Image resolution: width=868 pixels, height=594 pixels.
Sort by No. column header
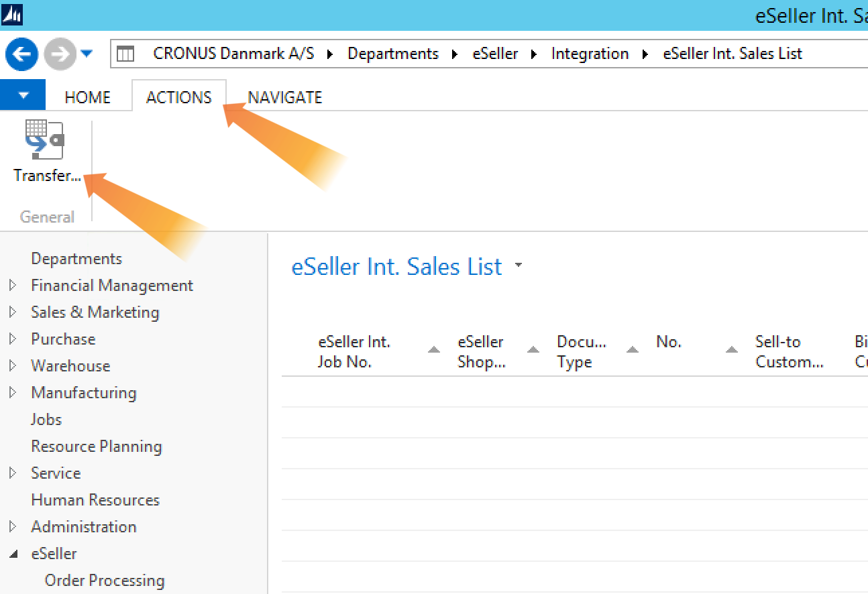[669, 342]
